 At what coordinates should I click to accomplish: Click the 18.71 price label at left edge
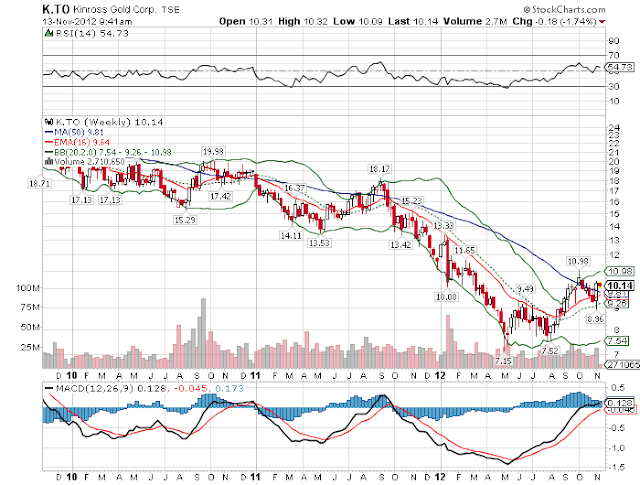(39, 184)
